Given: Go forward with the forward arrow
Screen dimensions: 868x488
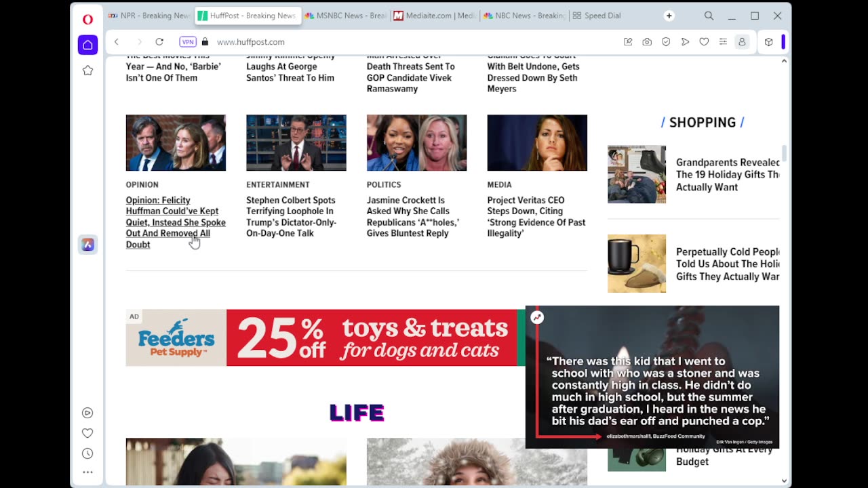Looking at the screenshot, I should [140, 42].
